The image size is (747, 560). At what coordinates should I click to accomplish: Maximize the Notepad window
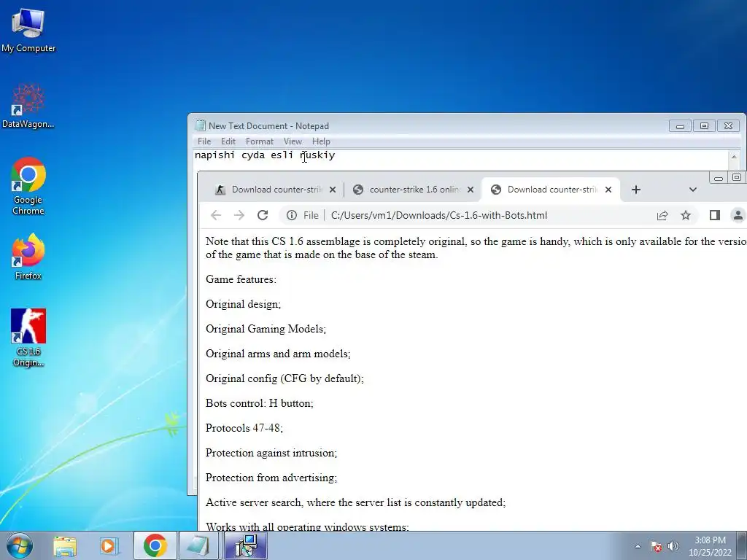(704, 126)
